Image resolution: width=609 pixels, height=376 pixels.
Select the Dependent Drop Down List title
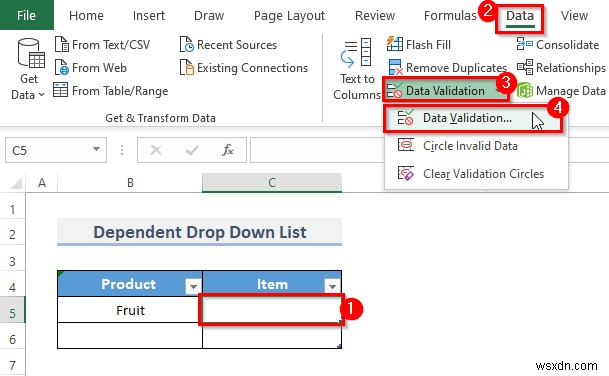[200, 232]
